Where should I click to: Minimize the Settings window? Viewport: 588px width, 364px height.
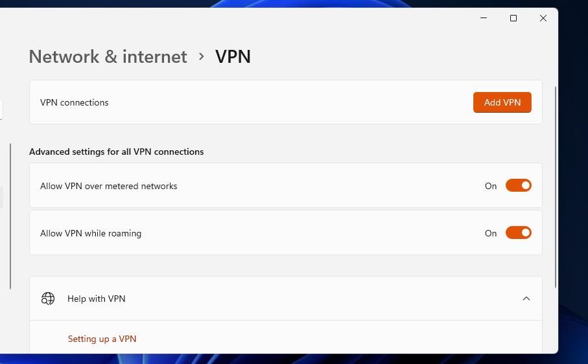(x=483, y=18)
